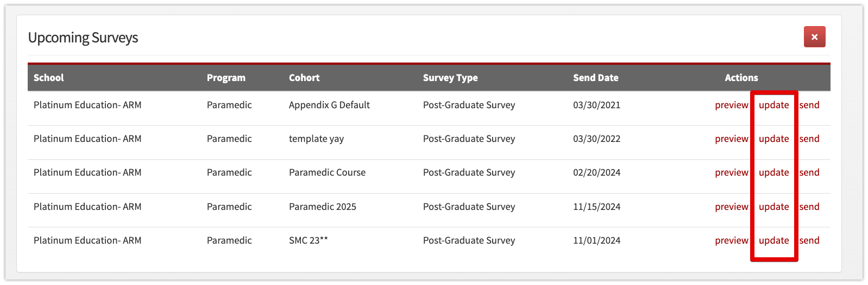
Task: Preview the Paramedic 2025 survey
Action: click(x=731, y=207)
